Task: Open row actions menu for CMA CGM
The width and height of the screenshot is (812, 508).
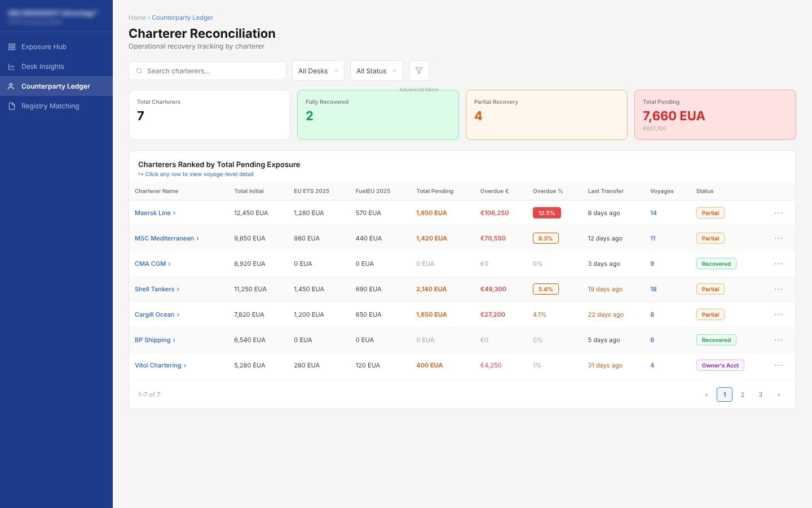Action: click(779, 264)
